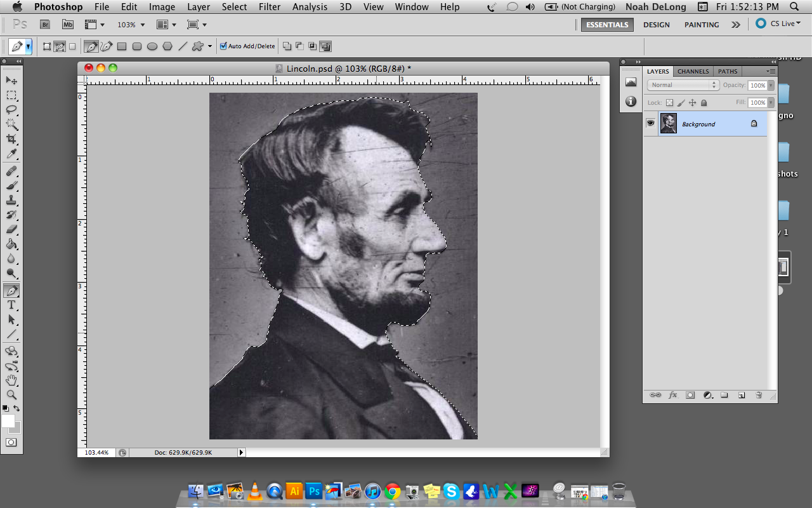The height and width of the screenshot is (508, 812).
Task: Select the Eyedropper tool
Action: 11,154
